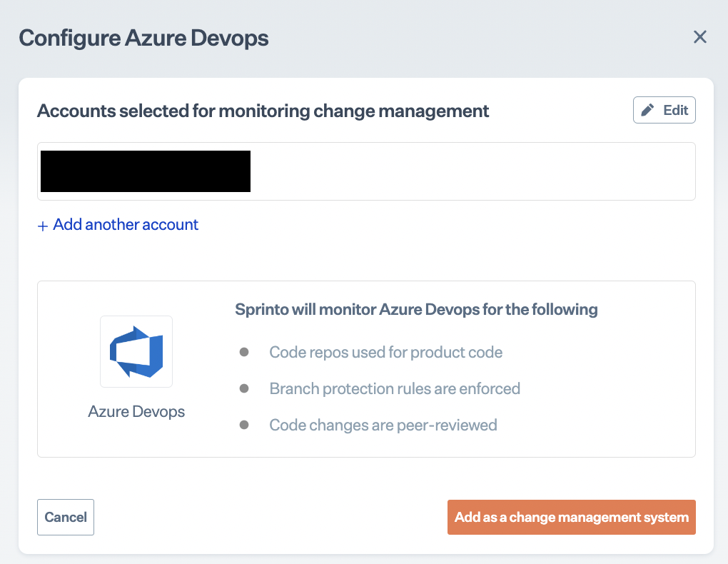
Task: Click the Accounts selected for monitoring heading
Action: click(263, 111)
